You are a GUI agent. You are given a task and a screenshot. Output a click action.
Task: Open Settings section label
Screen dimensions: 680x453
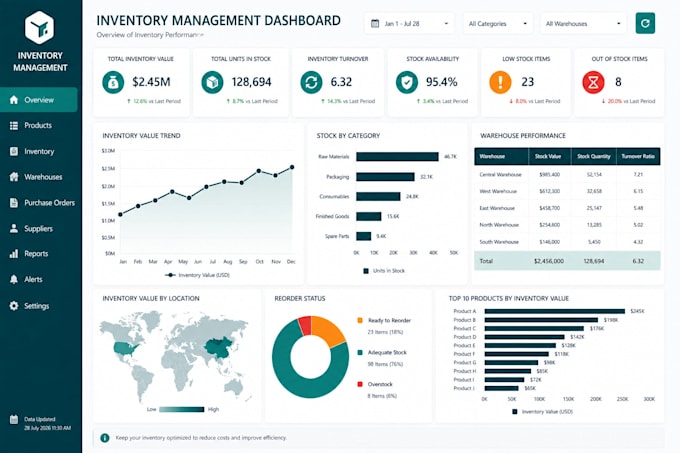click(36, 306)
